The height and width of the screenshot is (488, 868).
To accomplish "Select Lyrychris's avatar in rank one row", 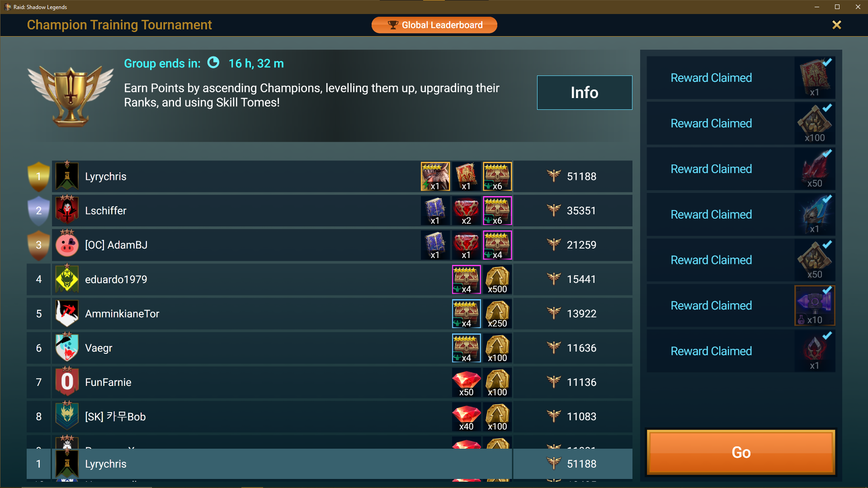I will coord(67,176).
